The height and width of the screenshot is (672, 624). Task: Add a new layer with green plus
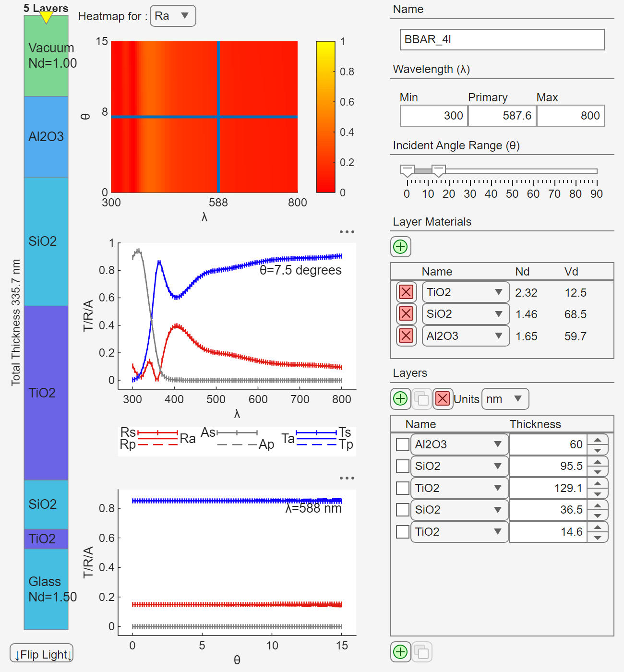tap(400, 399)
